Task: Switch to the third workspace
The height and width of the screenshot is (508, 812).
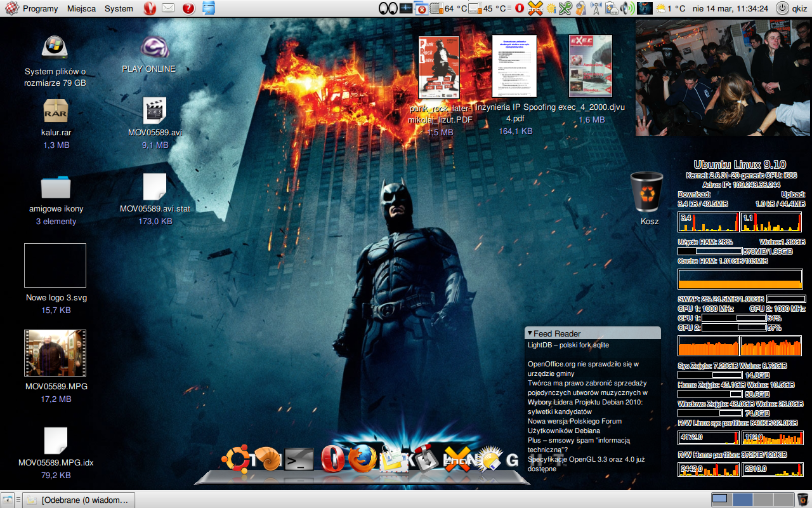Action: 763,499
